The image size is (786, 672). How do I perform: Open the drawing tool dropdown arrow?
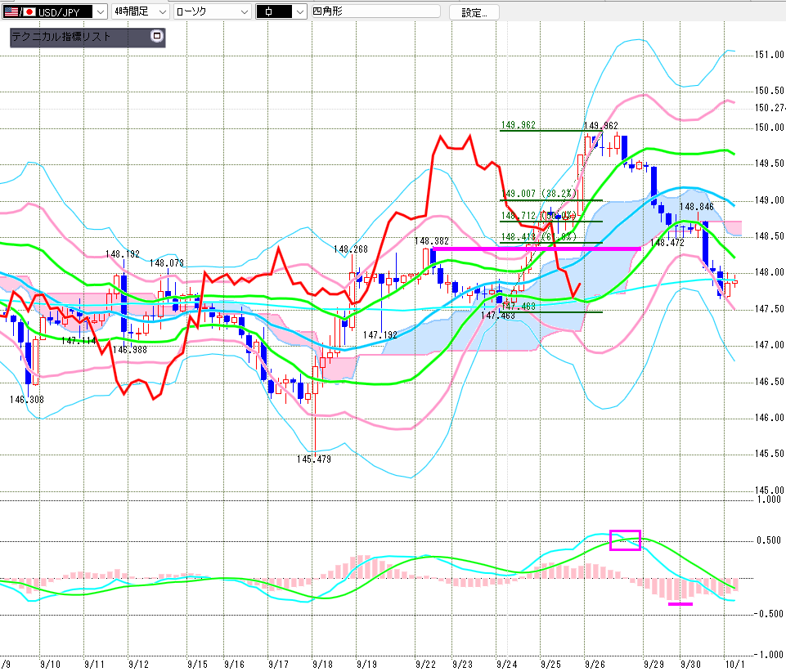coord(299,12)
